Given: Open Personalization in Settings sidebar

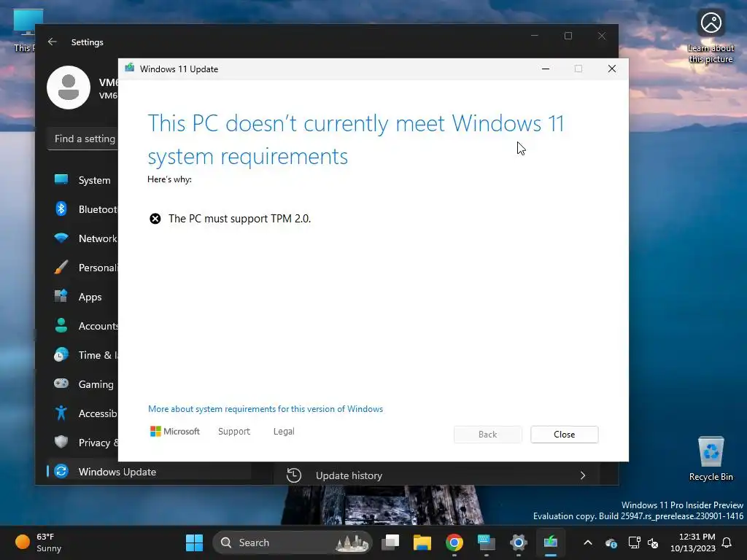Looking at the screenshot, I should [x=83, y=268].
